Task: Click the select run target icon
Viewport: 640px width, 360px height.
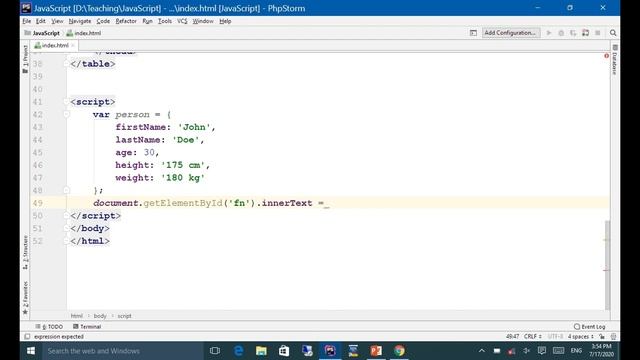Action: point(473,33)
